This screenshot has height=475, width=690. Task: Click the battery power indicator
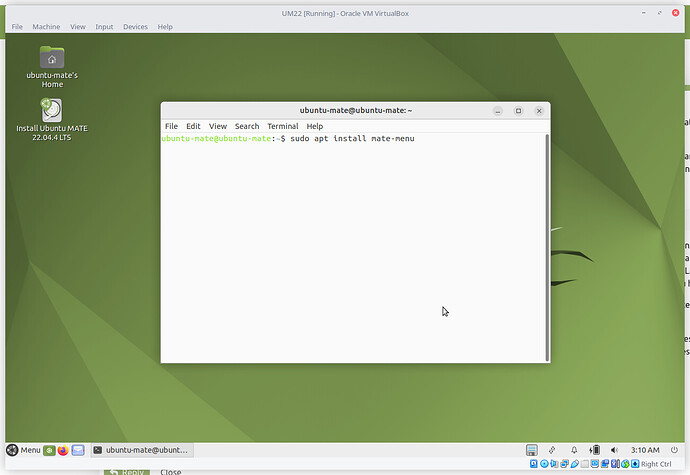click(x=595, y=450)
